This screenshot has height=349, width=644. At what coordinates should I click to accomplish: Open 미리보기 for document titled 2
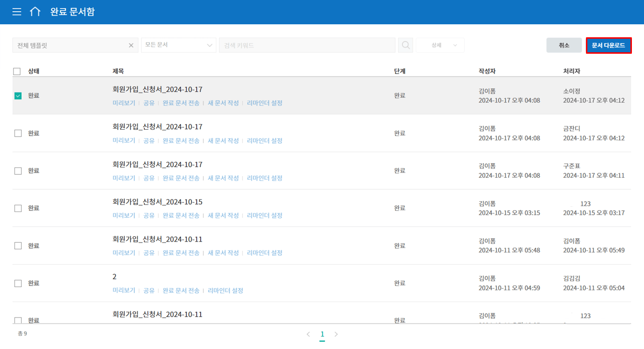[x=124, y=290]
